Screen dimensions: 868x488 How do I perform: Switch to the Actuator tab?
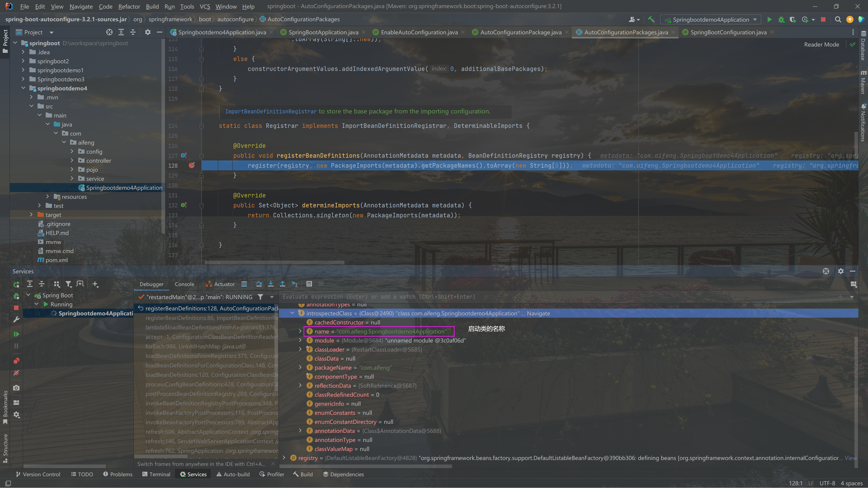(x=220, y=284)
